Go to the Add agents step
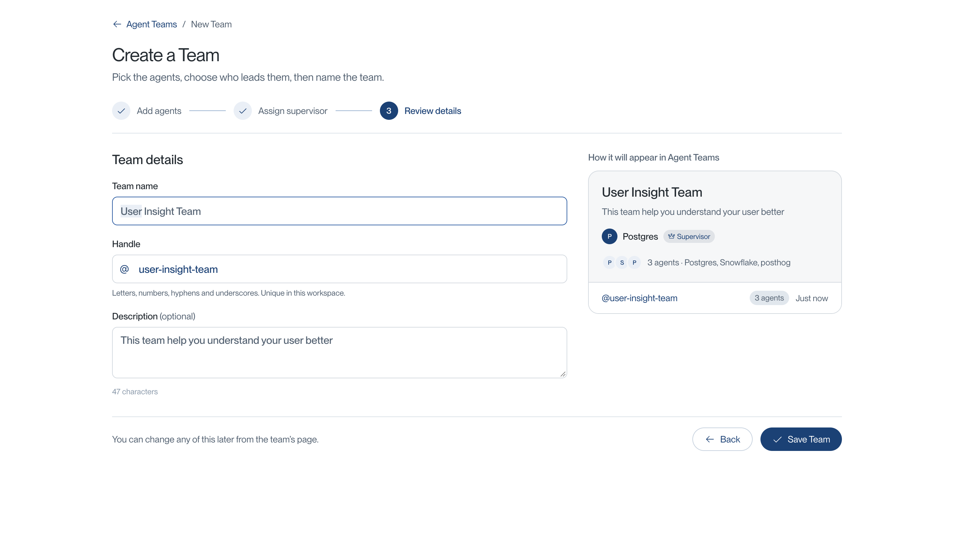The height and width of the screenshot is (560, 954). click(x=159, y=111)
